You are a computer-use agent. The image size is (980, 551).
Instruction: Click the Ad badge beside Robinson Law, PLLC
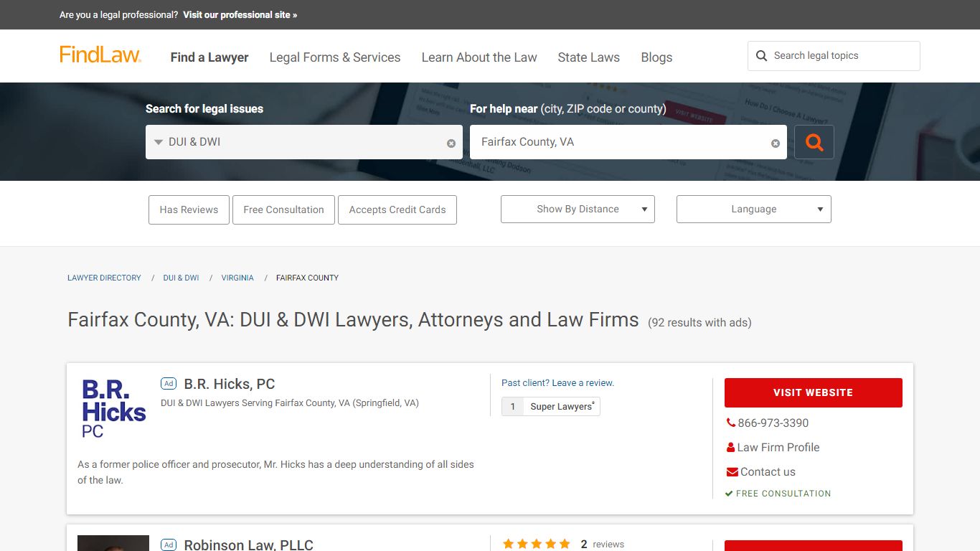(x=169, y=545)
